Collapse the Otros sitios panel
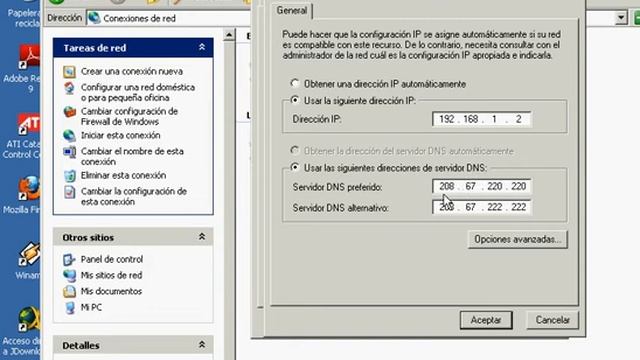 (202, 237)
